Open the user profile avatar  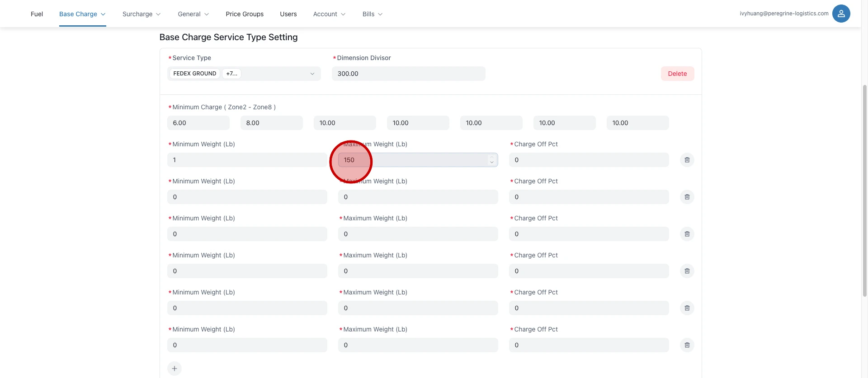[x=841, y=14]
